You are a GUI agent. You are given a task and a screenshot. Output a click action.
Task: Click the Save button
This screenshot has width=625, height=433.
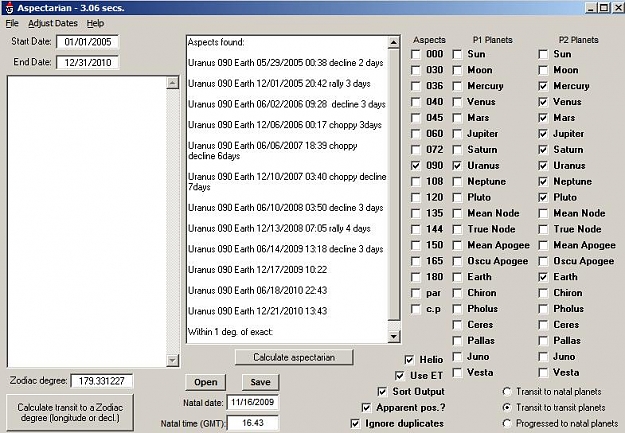pyautogui.click(x=260, y=382)
